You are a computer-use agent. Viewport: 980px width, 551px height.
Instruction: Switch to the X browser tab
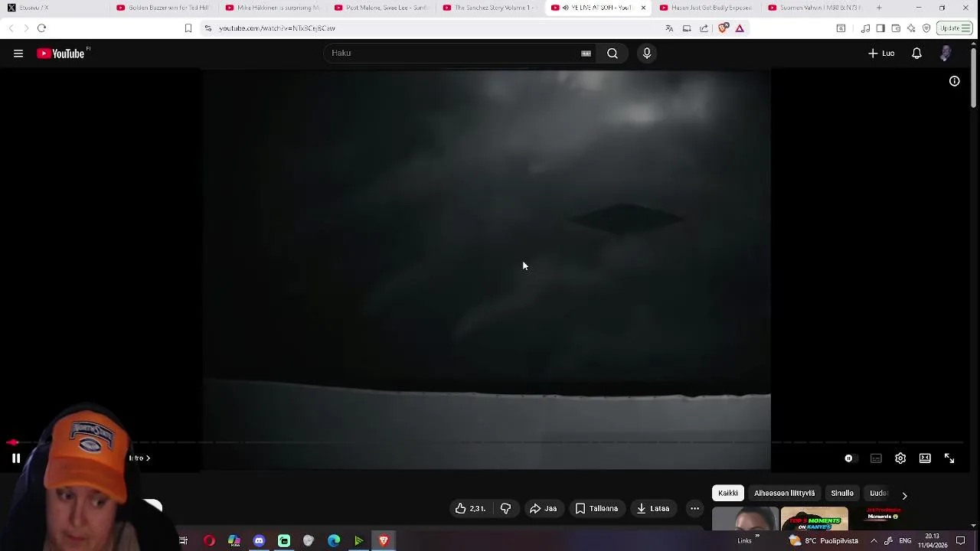click(x=54, y=8)
